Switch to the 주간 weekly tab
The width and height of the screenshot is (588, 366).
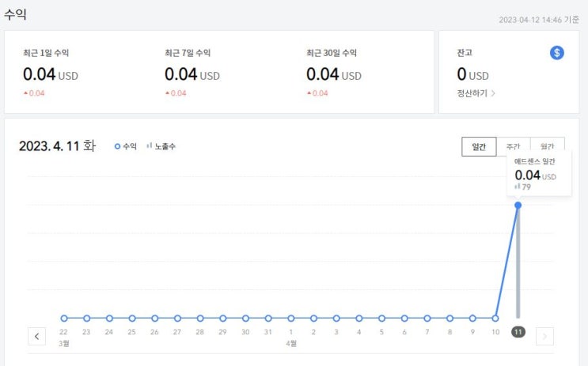tap(513, 147)
